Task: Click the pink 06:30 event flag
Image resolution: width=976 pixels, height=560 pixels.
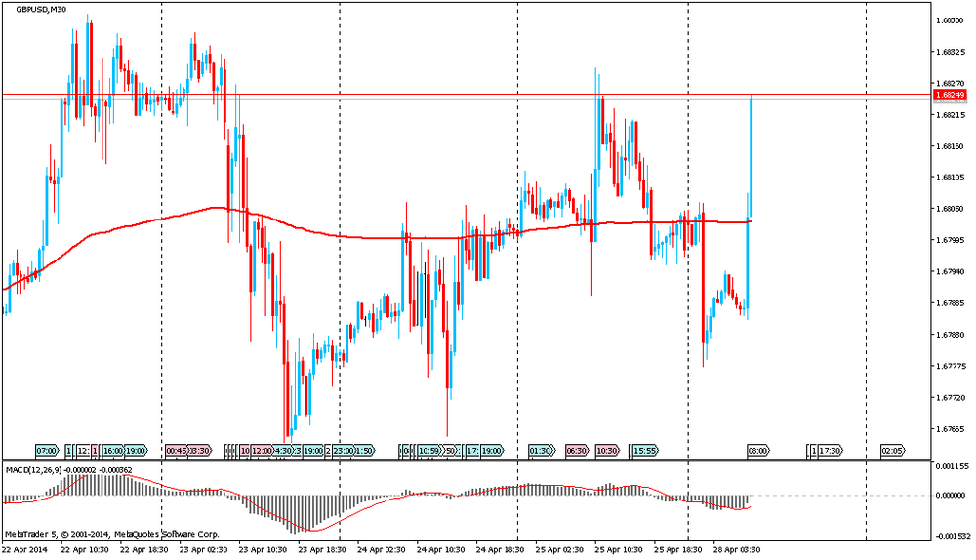Action: click(x=577, y=450)
